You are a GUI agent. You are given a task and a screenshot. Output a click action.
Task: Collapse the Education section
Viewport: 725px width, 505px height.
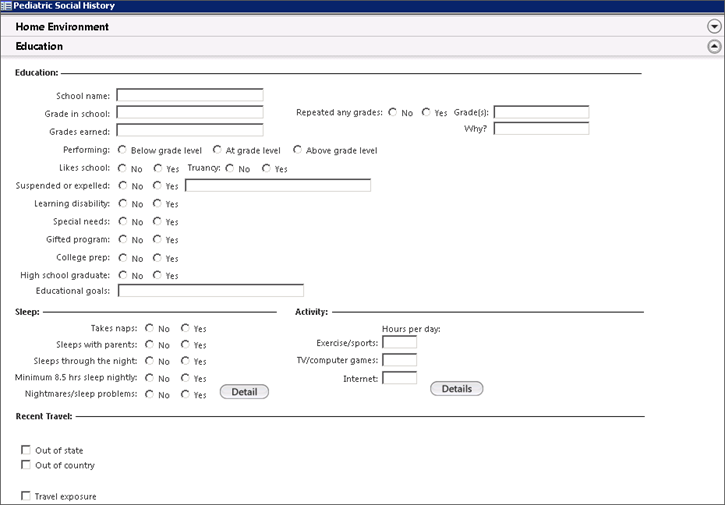[x=713, y=46]
